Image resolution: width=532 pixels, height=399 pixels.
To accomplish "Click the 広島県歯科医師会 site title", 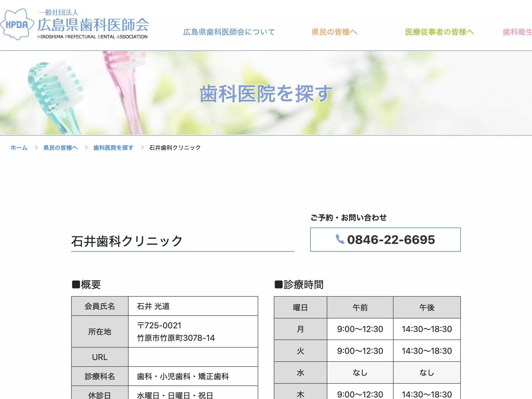I will tap(93, 25).
